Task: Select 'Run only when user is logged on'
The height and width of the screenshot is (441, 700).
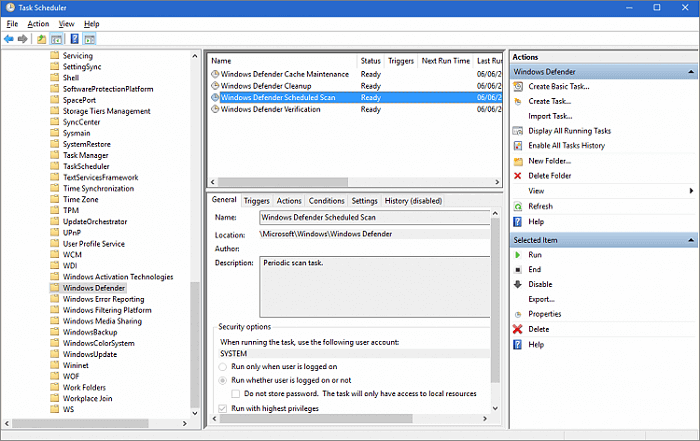Action: tap(223, 367)
